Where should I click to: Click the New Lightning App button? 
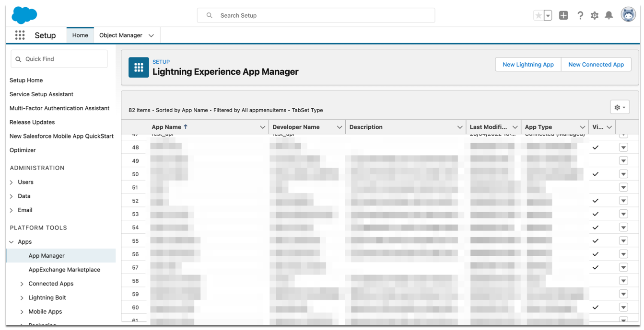point(528,65)
